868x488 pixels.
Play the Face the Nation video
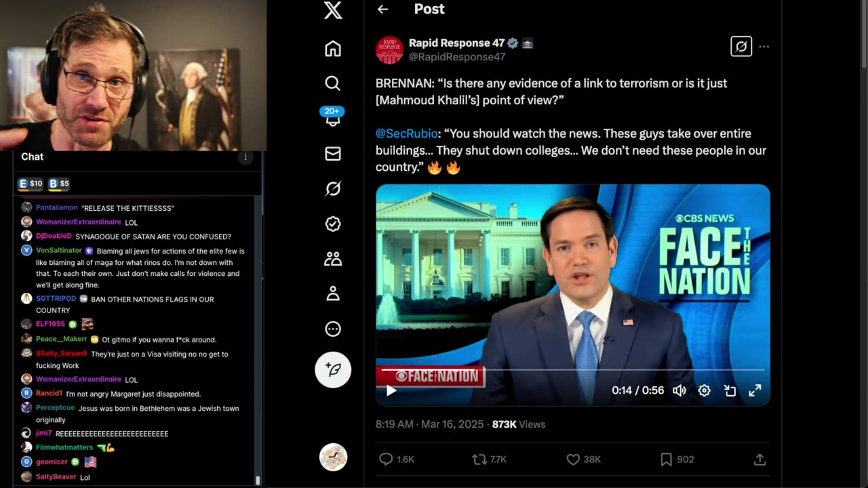391,390
